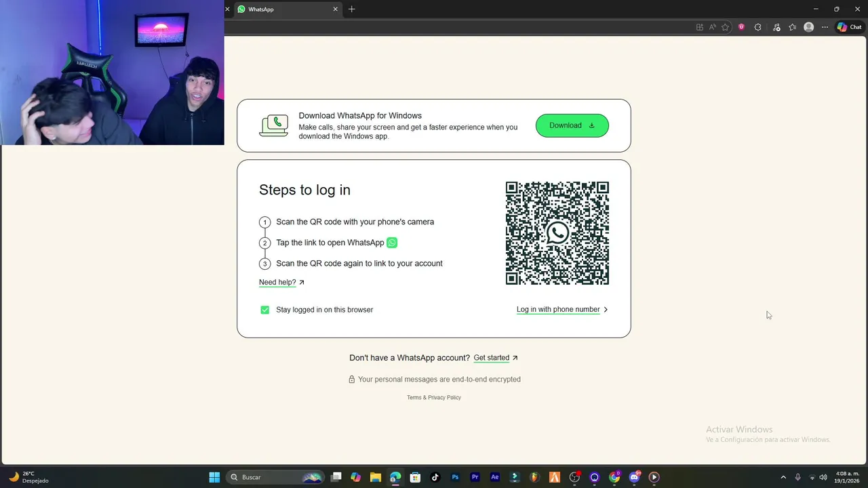868x488 pixels.
Task: Open weather widget showing 26°C Despejado
Action: pos(28,477)
